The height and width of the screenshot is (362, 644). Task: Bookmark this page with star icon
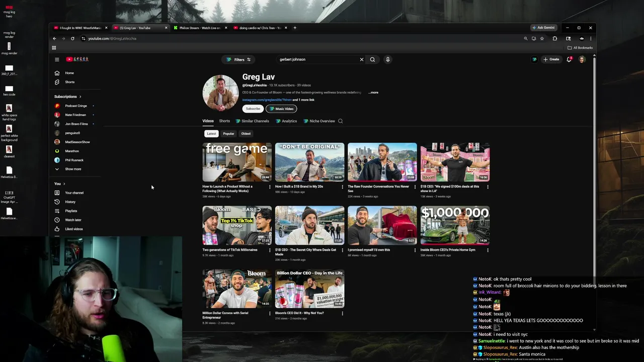tap(542, 39)
